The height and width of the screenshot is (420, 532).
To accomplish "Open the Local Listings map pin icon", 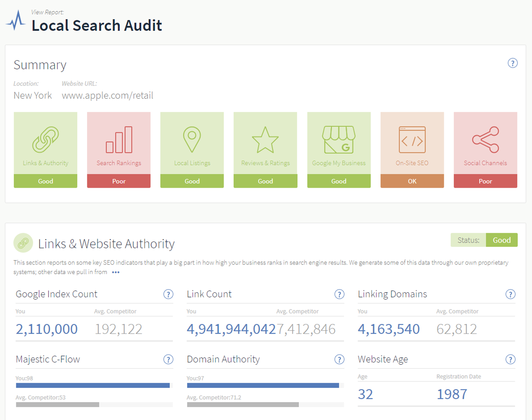I will [192, 140].
